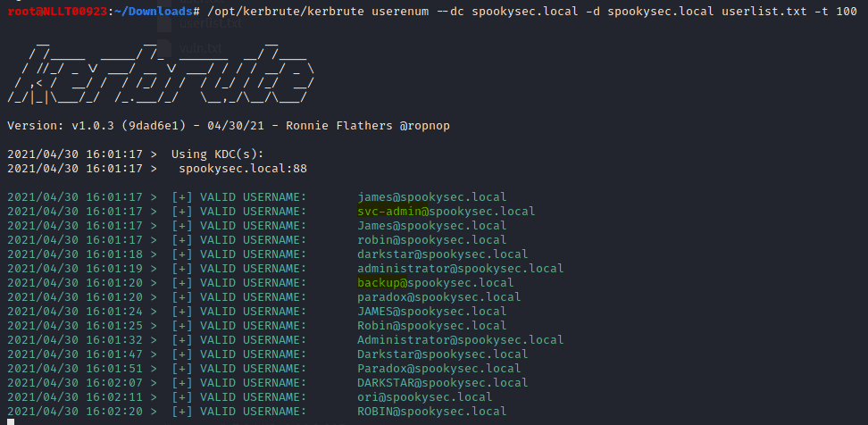Viewport: 868px width, 425px height.
Task: Click the highlighted svc-admin username
Action: coord(393,212)
